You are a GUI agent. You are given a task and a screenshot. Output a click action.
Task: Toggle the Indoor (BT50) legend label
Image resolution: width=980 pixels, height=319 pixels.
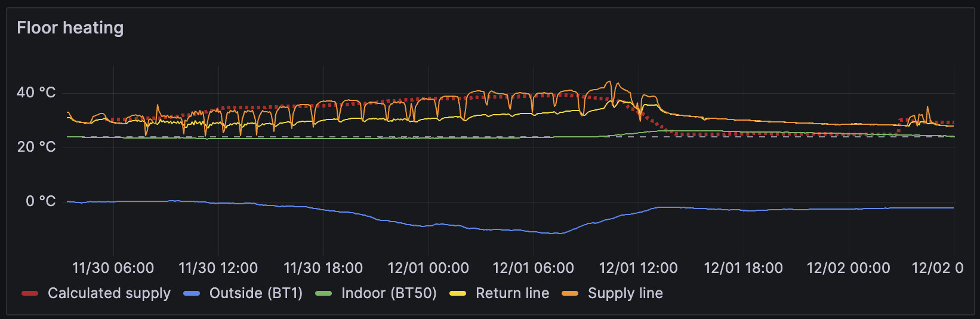389,293
